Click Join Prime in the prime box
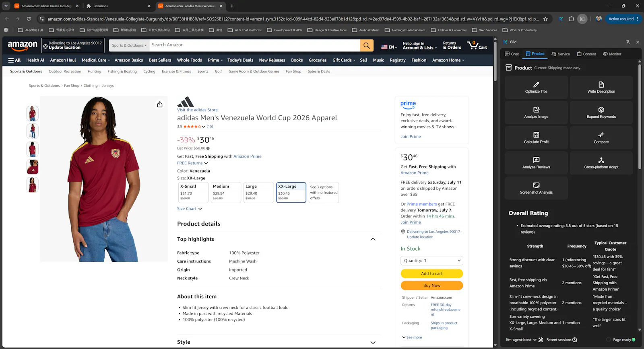Screen dimensions: 644x349 coord(411,137)
